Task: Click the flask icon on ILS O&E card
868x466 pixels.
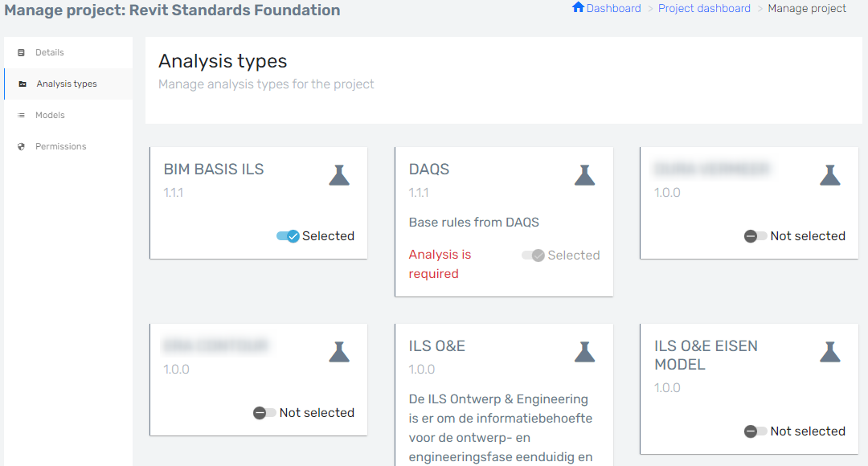Action: coord(584,350)
